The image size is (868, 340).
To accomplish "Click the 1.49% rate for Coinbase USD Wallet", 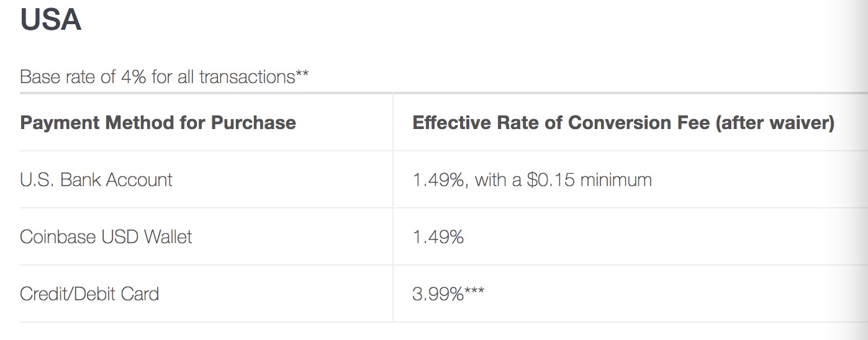I will (x=438, y=237).
